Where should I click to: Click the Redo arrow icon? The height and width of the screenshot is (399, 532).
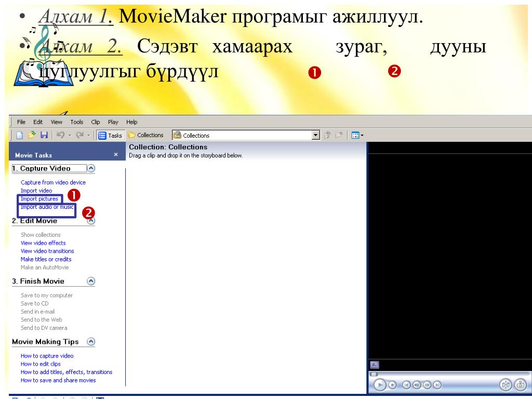coord(79,135)
